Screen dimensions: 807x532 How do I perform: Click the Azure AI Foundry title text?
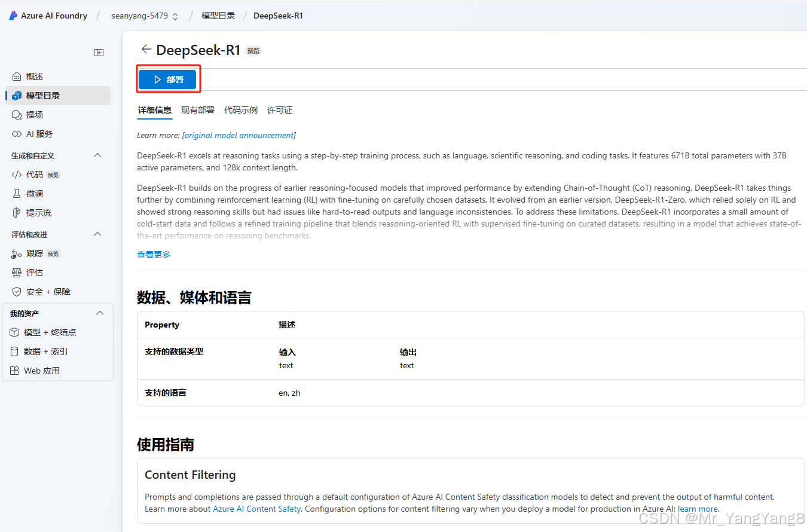[x=54, y=16]
